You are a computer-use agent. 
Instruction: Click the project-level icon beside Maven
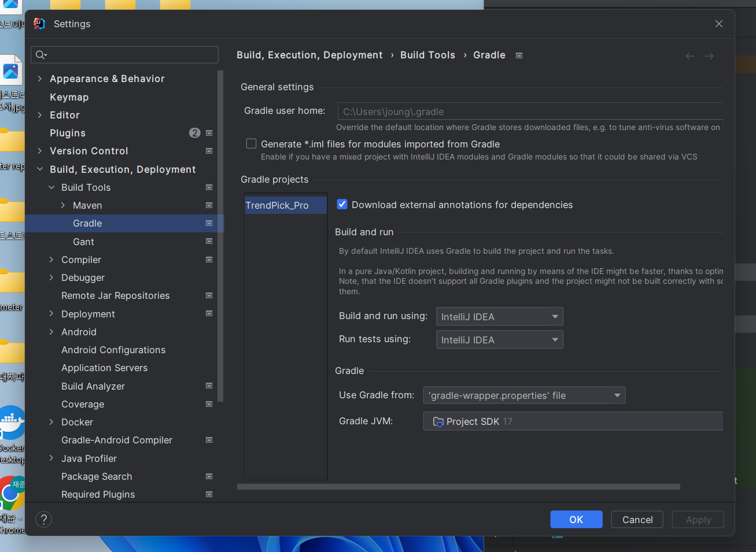[x=209, y=205]
